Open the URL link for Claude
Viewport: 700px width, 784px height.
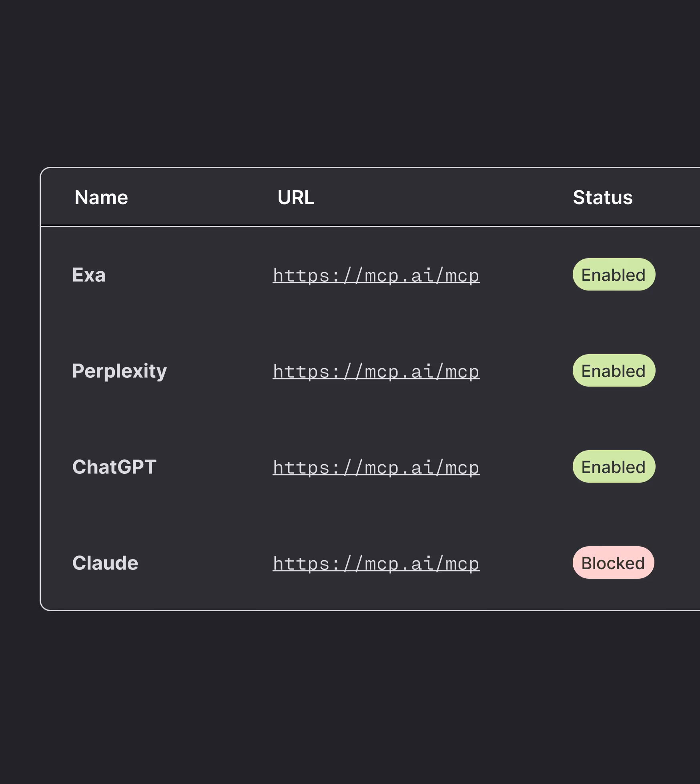click(376, 564)
